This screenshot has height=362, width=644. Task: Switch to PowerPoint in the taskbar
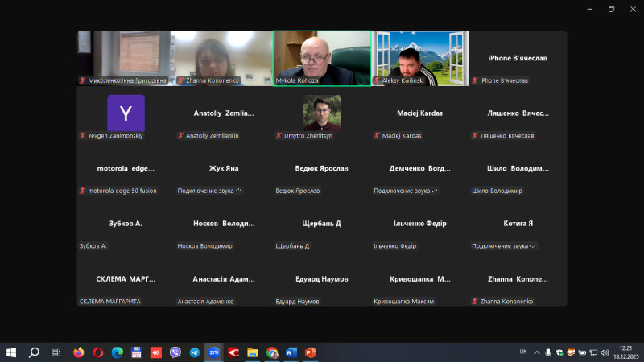(311, 352)
